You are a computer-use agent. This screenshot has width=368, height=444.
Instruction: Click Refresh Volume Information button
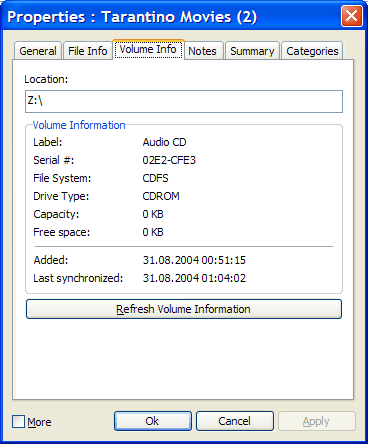[x=184, y=309]
